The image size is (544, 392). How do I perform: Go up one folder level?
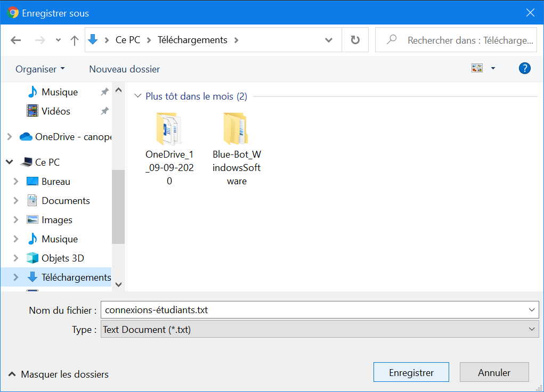point(75,40)
